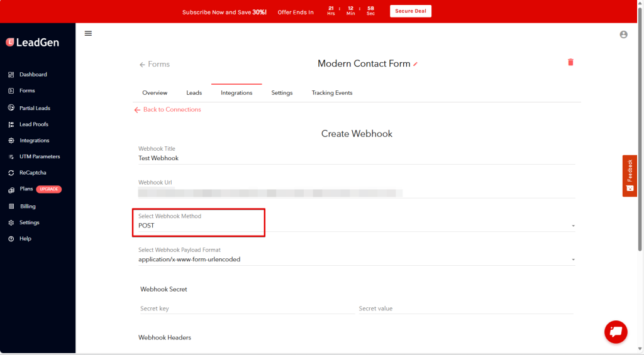Image resolution: width=644 pixels, height=355 pixels.
Task: Switch to the Overview tab
Action: (x=155, y=93)
